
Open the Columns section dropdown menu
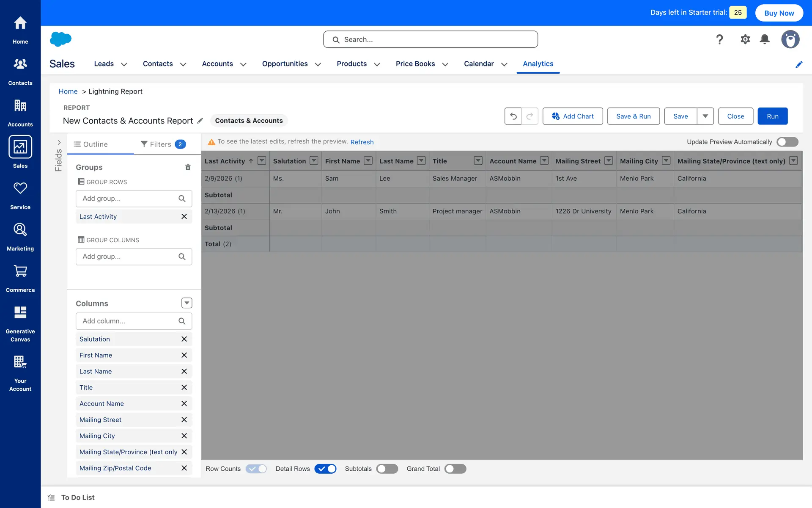[x=187, y=303]
